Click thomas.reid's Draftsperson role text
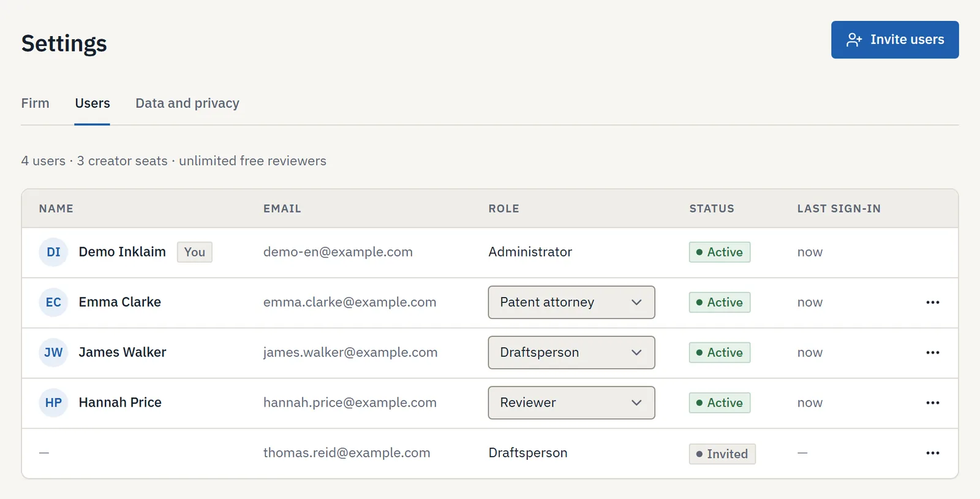 [x=528, y=452]
